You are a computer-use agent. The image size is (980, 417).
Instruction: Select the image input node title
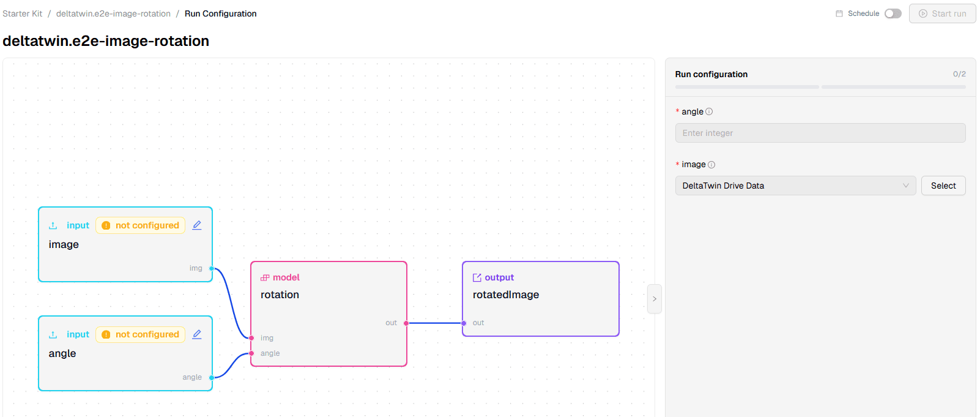(x=64, y=244)
